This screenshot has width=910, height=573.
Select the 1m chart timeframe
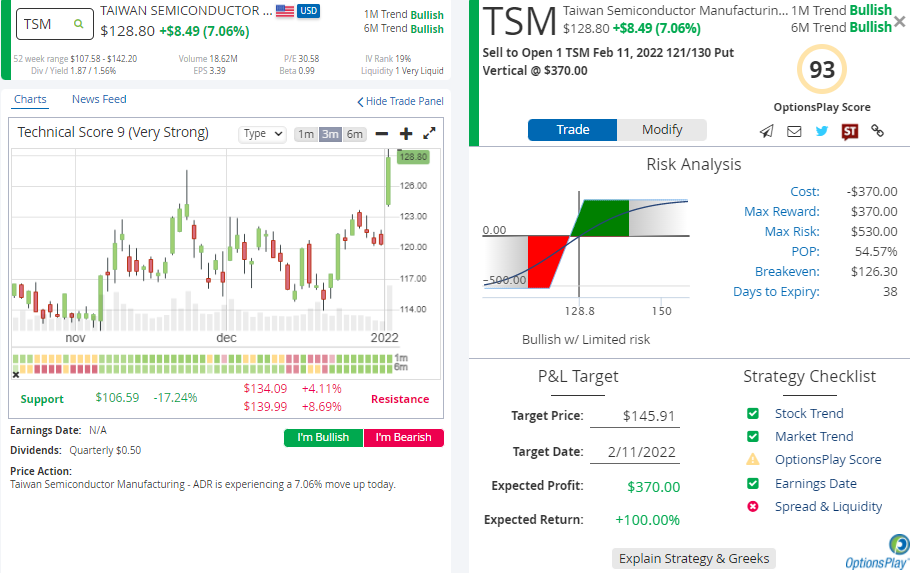(305, 134)
